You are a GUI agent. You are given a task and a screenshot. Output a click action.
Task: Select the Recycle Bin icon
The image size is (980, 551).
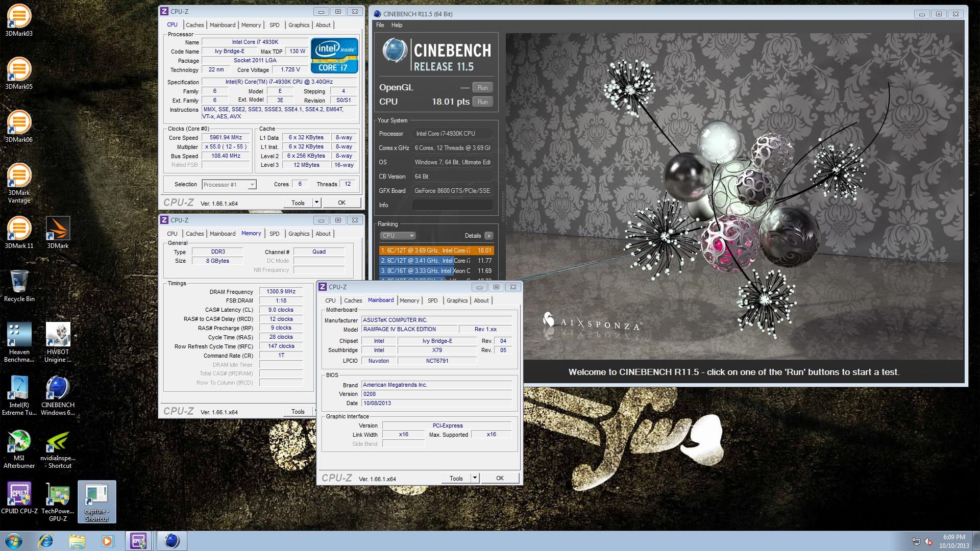[19, 286]
